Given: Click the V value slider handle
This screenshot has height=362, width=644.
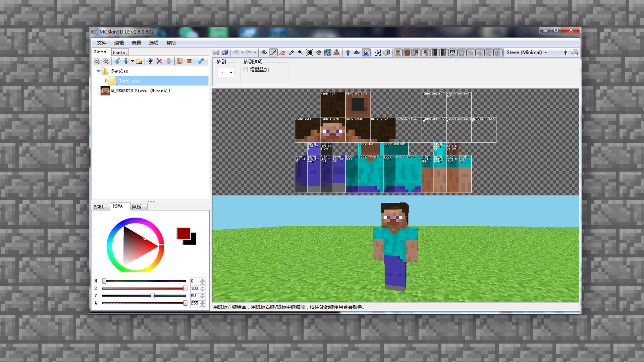Looking at the screenshot, I should point(153,296).
